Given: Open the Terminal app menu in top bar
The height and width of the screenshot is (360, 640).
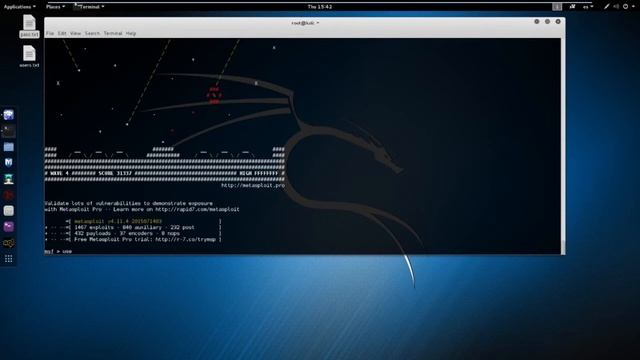Looking at the screenshot, I should (x=89, y=7).
